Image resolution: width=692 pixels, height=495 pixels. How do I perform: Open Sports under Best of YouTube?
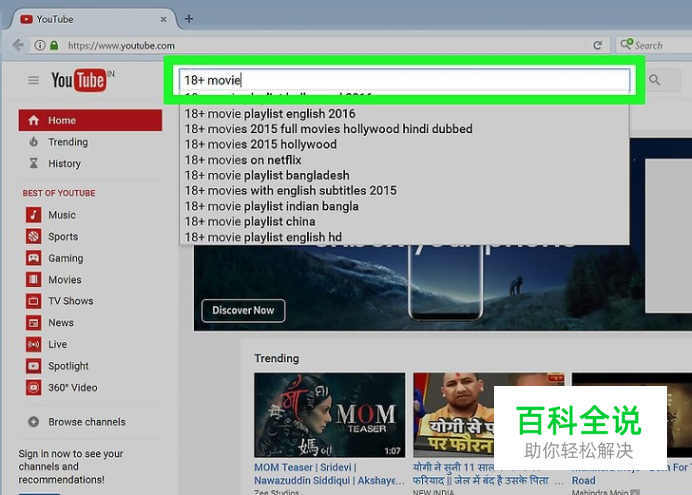[63, 236]
